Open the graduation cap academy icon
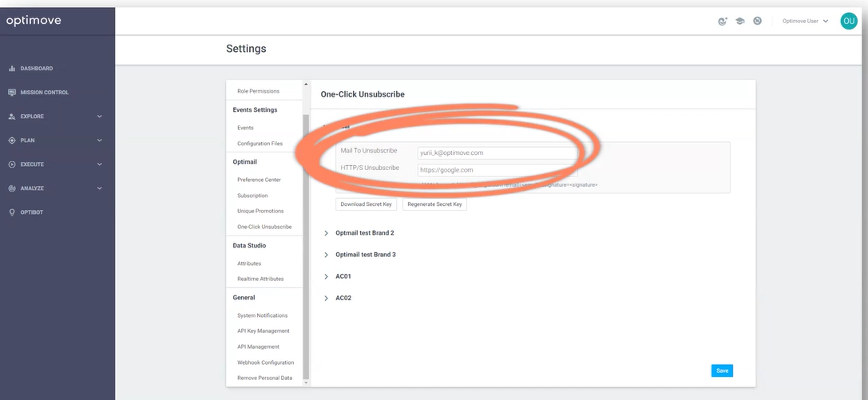This screenshot has height=400, width=868. pyautogui.click(x=739, y=21)
